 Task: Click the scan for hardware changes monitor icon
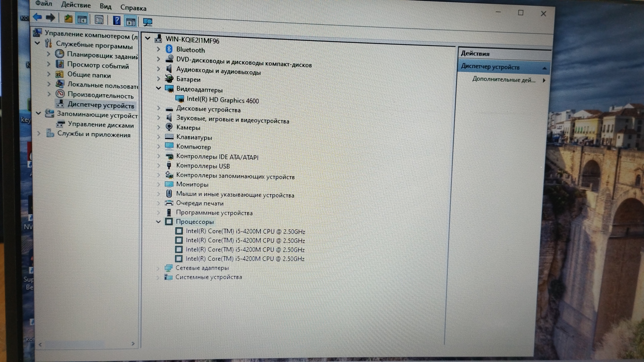click(148, 22)
